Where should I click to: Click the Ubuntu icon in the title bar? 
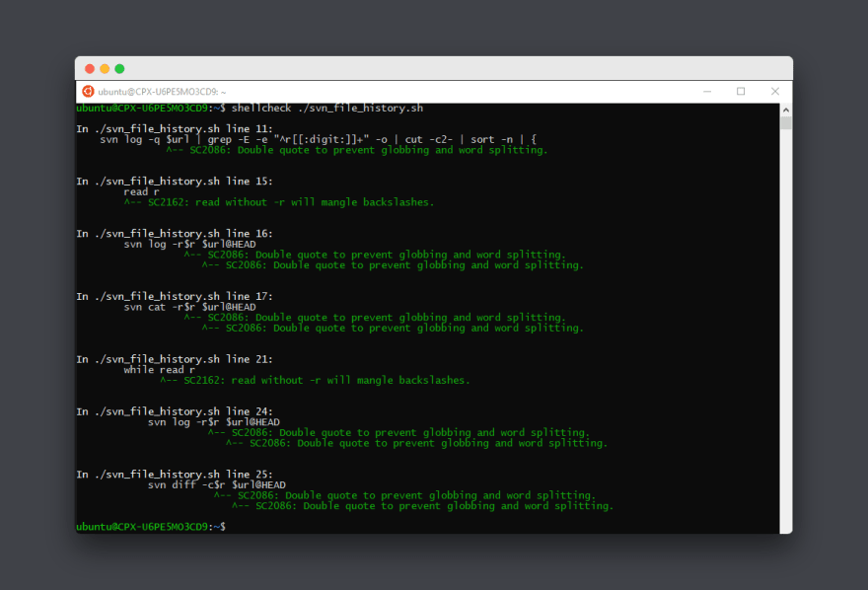coord(88,92)
